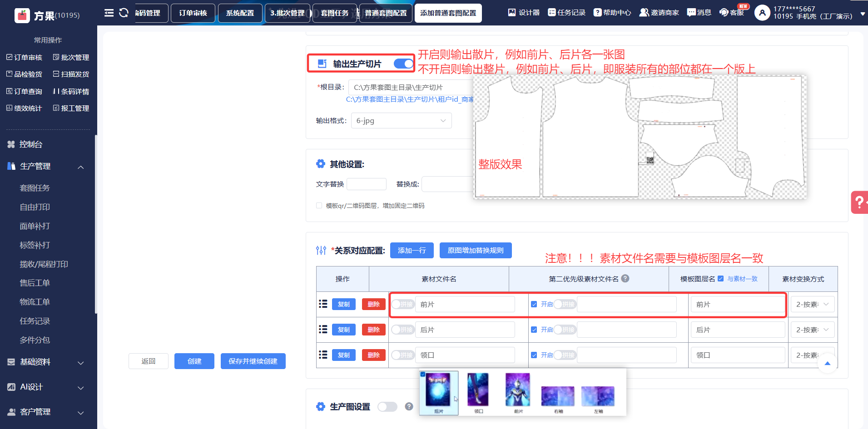The height and width of the screenshot is (429, 868).
Task: Select 面单补打 in the sidebar menu
Action: 35,226
